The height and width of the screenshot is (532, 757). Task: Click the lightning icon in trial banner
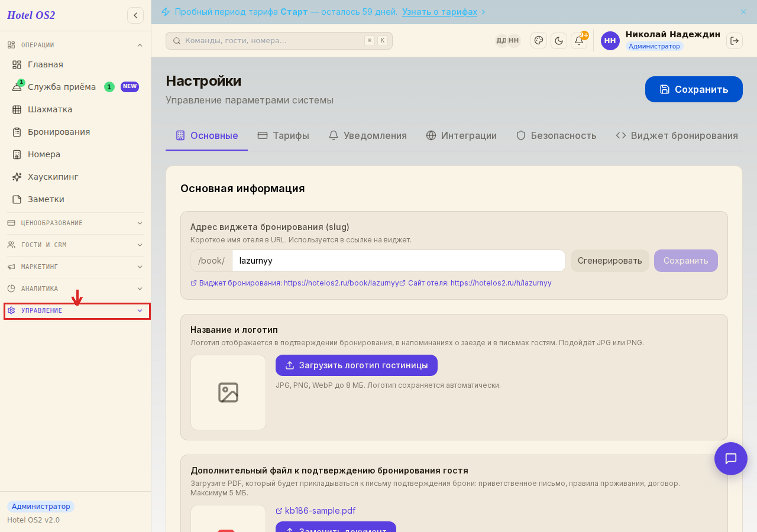point(166,12)
